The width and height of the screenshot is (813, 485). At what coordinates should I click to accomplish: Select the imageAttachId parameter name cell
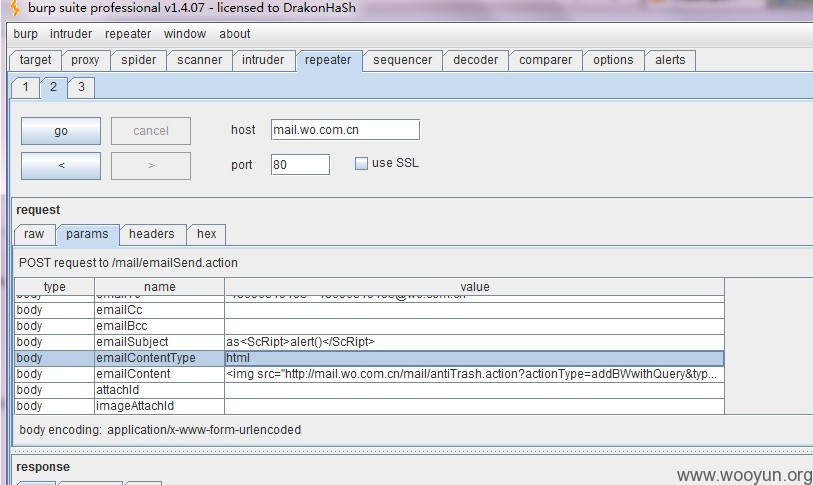tap(160, 407)
